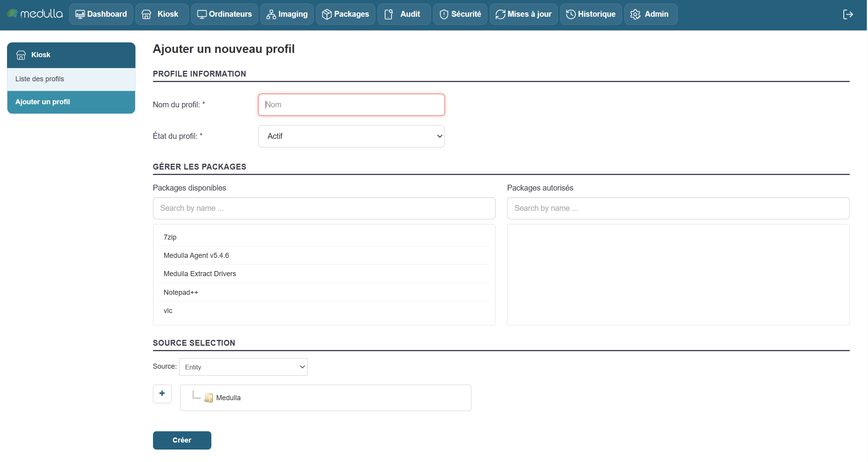Click the Nom du profil input field
Viewport: 868px width, 462px height.
pos(351,105)
